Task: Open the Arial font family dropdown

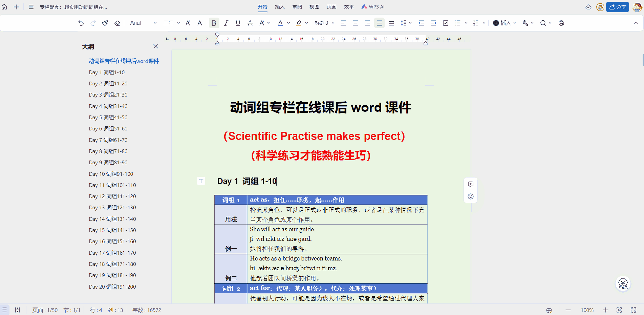Action: click(x=143, y=23)
